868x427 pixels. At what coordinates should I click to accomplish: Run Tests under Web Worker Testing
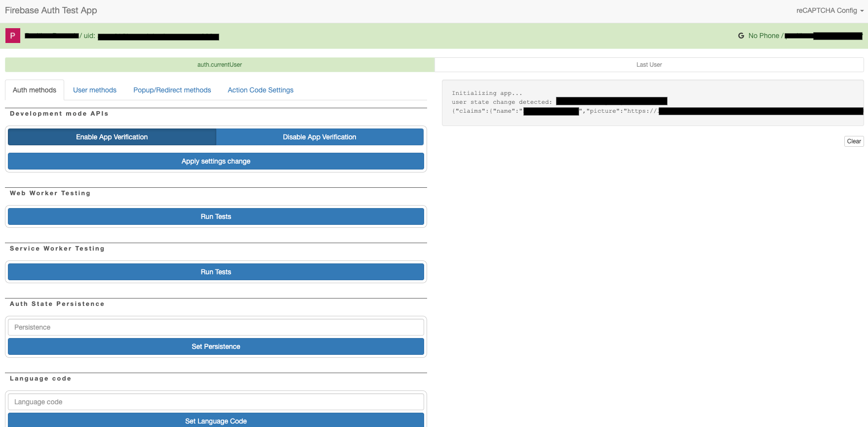216,216
